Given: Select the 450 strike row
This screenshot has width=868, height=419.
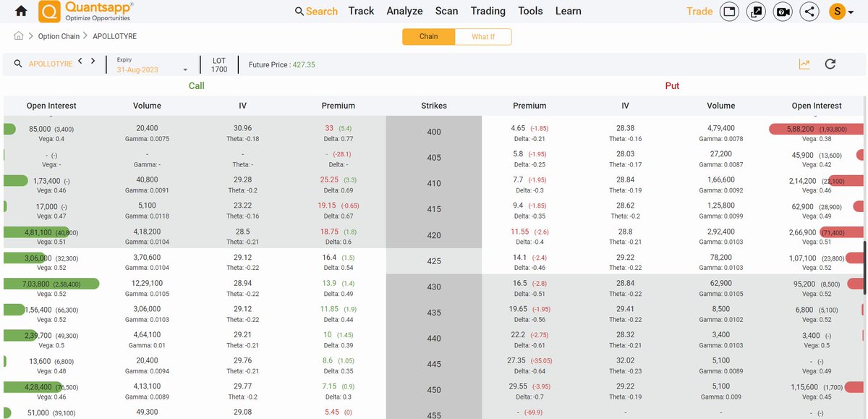Looking at the screenshot, I should pyautogui.click(x=434, y=391).
